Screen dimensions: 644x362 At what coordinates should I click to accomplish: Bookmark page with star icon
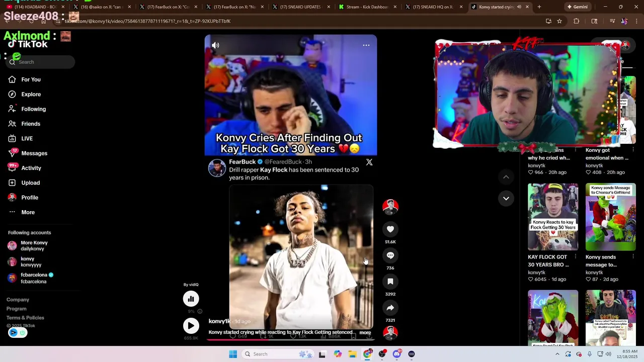(x=559, y=21)
